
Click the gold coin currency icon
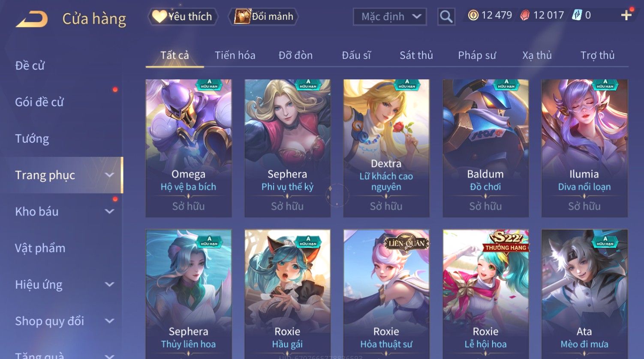click(473, 15)
